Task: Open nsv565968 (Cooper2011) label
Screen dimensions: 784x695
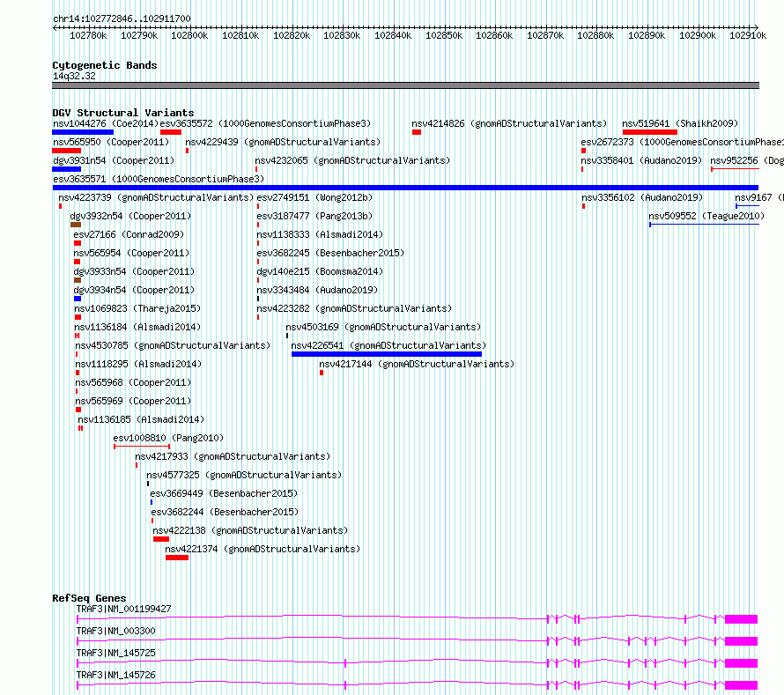Action: 134,382
